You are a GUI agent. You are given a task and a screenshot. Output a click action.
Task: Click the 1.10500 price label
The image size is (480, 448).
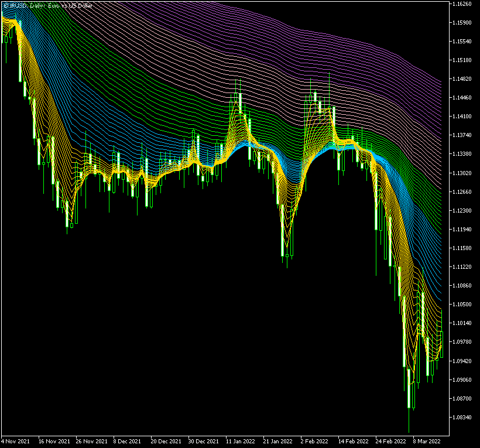tap(462, 305)
